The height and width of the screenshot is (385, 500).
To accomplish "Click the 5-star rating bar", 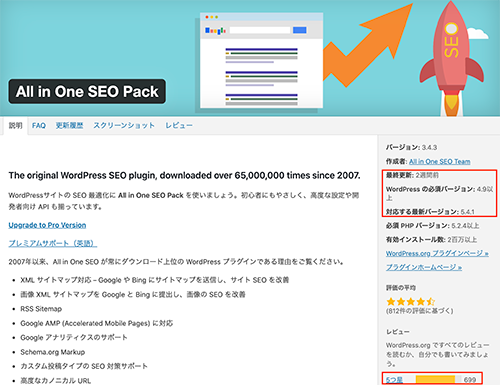I will coord(439,379).
